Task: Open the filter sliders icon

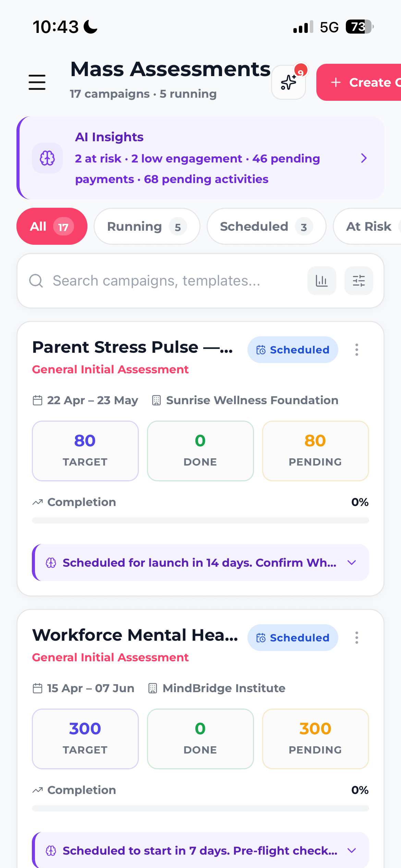Action: [x=359, y=281]
